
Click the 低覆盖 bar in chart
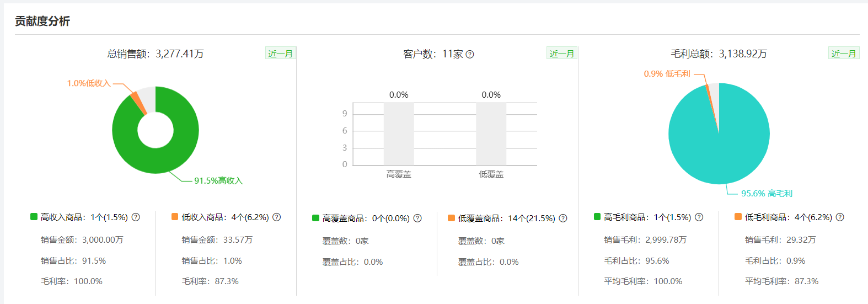(491, 134)
